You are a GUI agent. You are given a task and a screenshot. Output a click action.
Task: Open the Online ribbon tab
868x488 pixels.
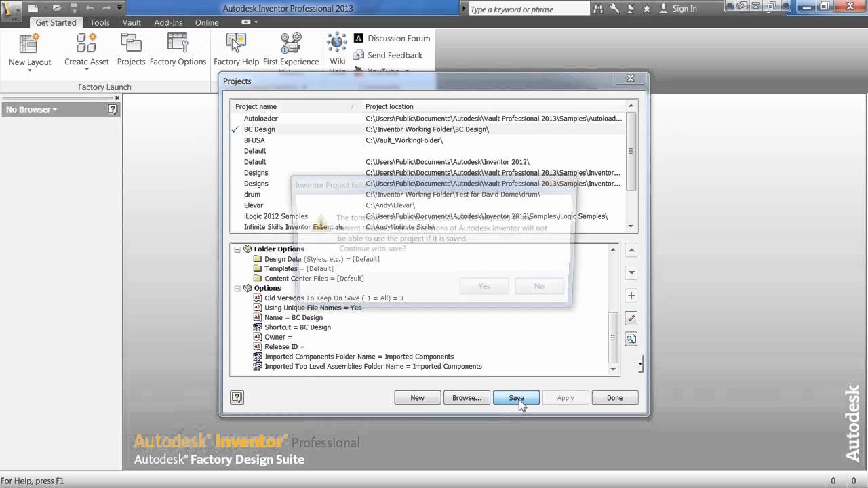click(x=207, y=22)
